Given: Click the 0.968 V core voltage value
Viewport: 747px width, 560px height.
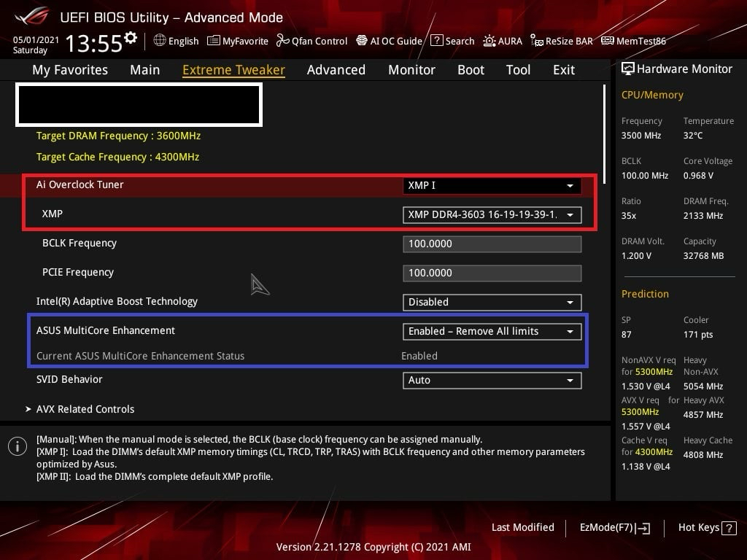Looking at the screenshot, I should coord(698,176).
